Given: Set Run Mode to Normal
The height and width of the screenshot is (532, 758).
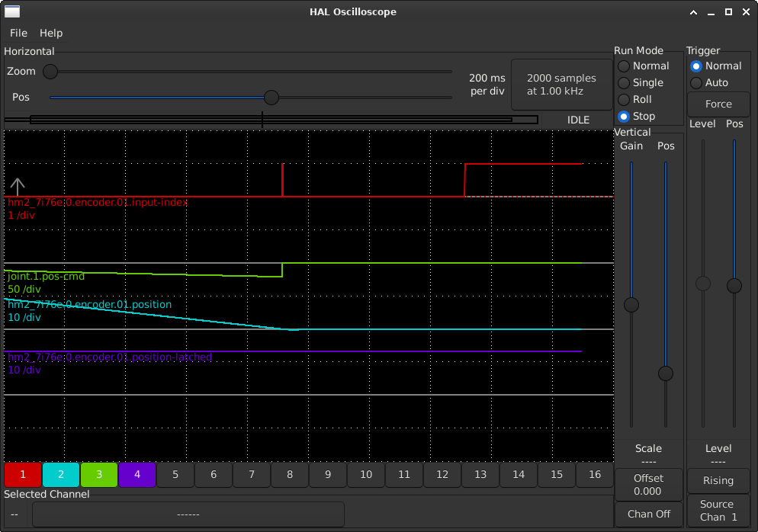Looking at the screenshot, I should coord(624,66).
